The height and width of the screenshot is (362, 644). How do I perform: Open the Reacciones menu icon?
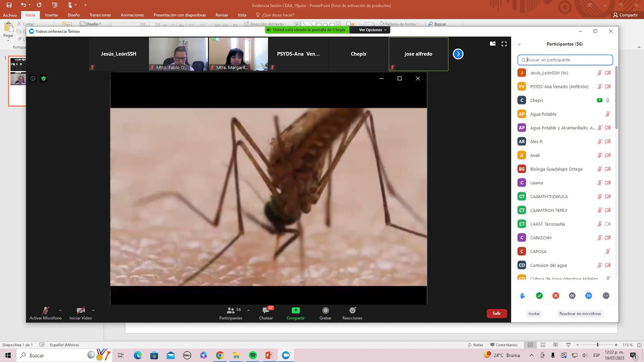(x=352, y=311)
